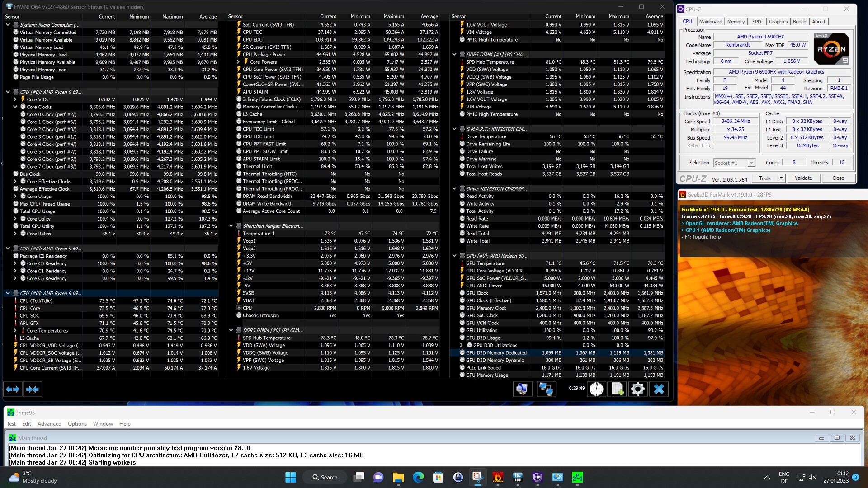Open HWiNFO sensor settings gear
The height and width of the screenshot is (488, 868).
coord(638,389)
